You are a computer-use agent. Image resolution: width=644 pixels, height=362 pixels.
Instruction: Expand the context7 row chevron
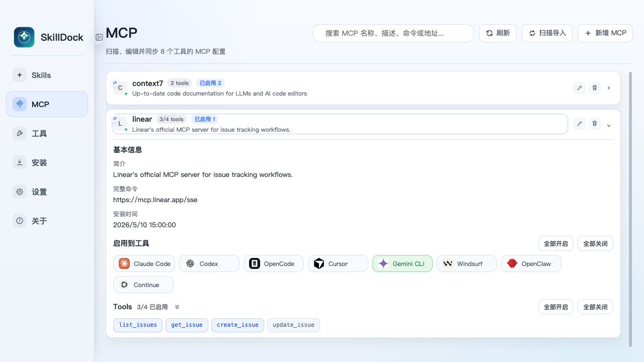click(609, 88)
